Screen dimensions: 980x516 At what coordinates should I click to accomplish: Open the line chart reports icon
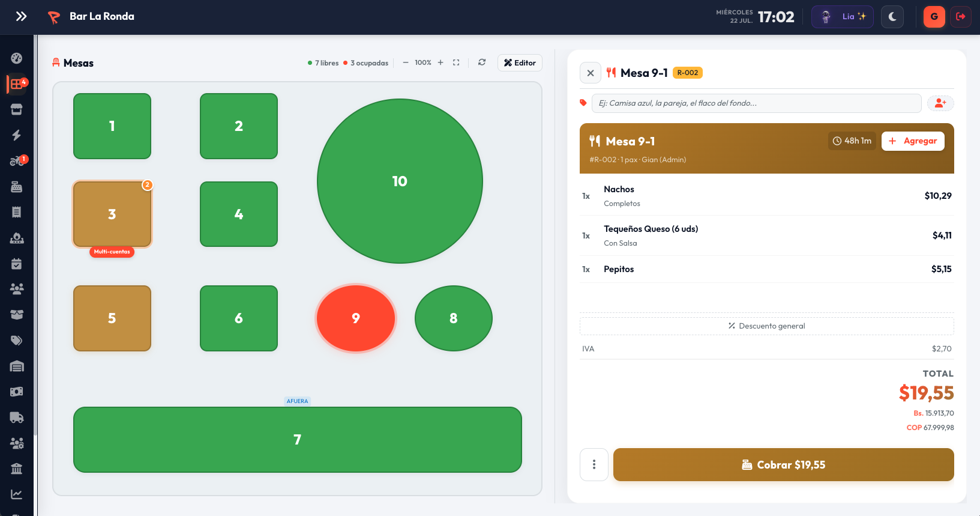[17, 494]
